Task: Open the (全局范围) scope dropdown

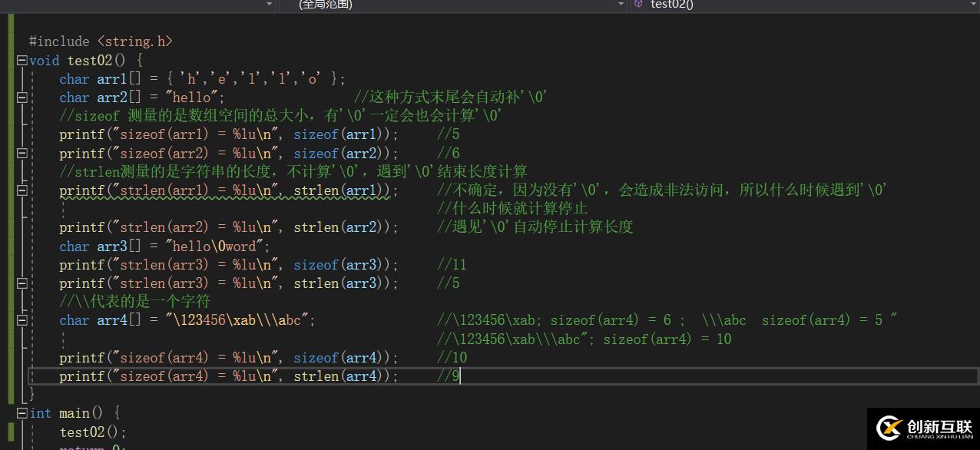Action: coord(453,5)
